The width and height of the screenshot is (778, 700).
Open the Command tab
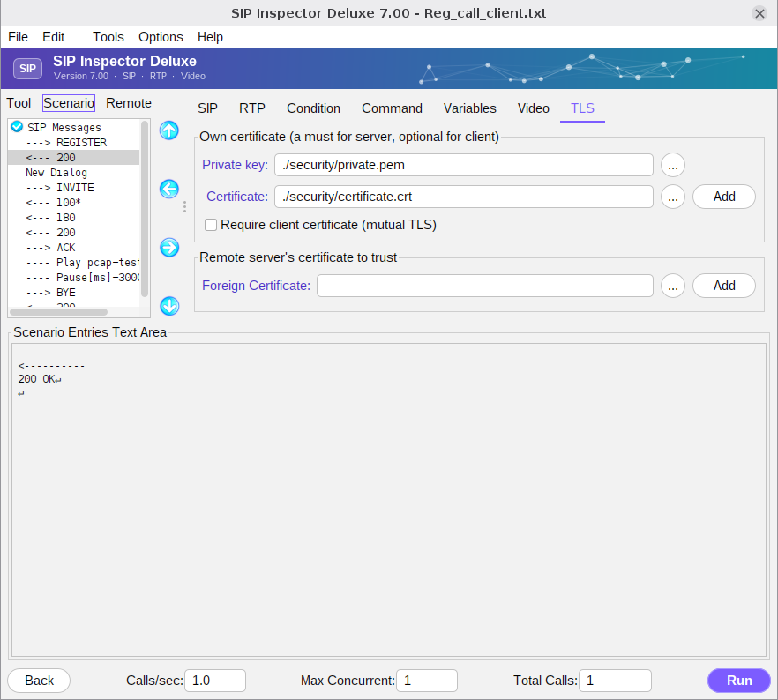[x=392, y=108]
